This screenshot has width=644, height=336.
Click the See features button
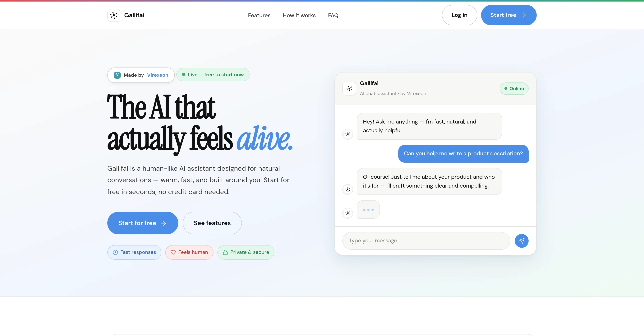coord(212,223)
